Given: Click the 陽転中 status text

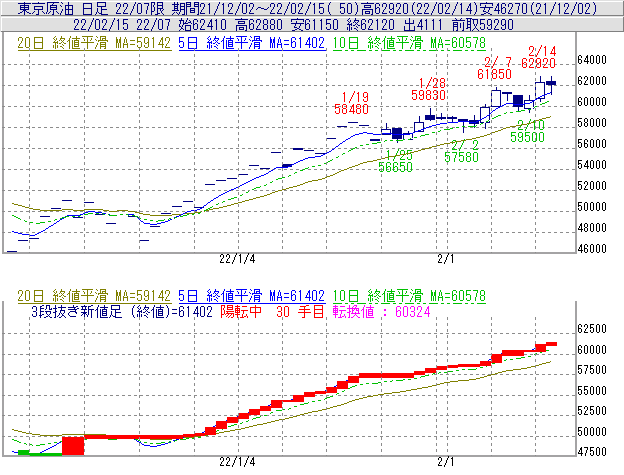Looking at the screenshot, I should pyautogui.click(x=241, y=311).
